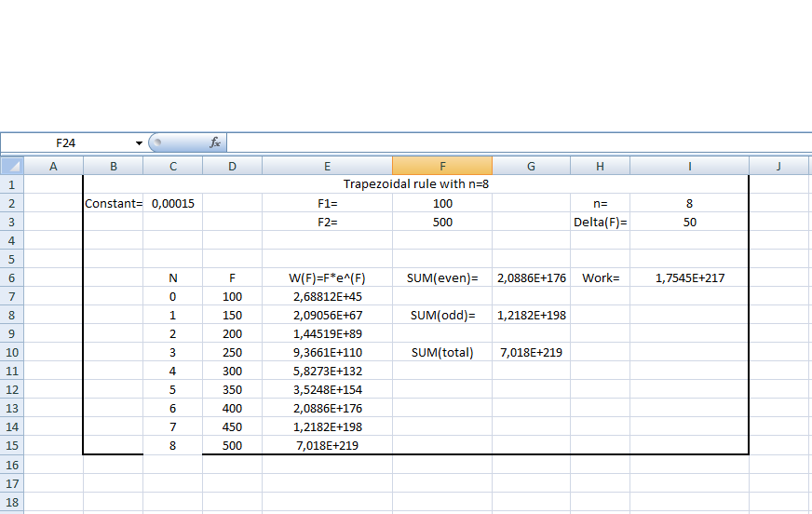Screen dimensions: 812x514
Task: Select row 6 header
Action: 11,277
